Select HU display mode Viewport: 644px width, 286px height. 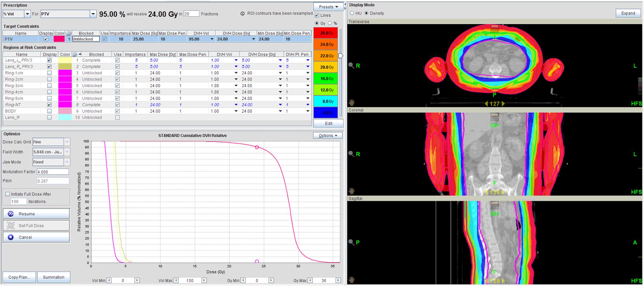click(x=352, y=13)
